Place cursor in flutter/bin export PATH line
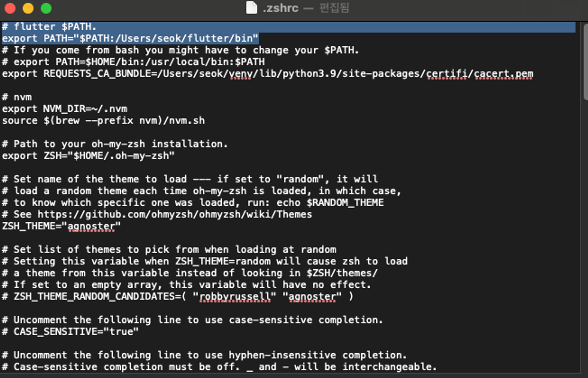 point(130,39)
